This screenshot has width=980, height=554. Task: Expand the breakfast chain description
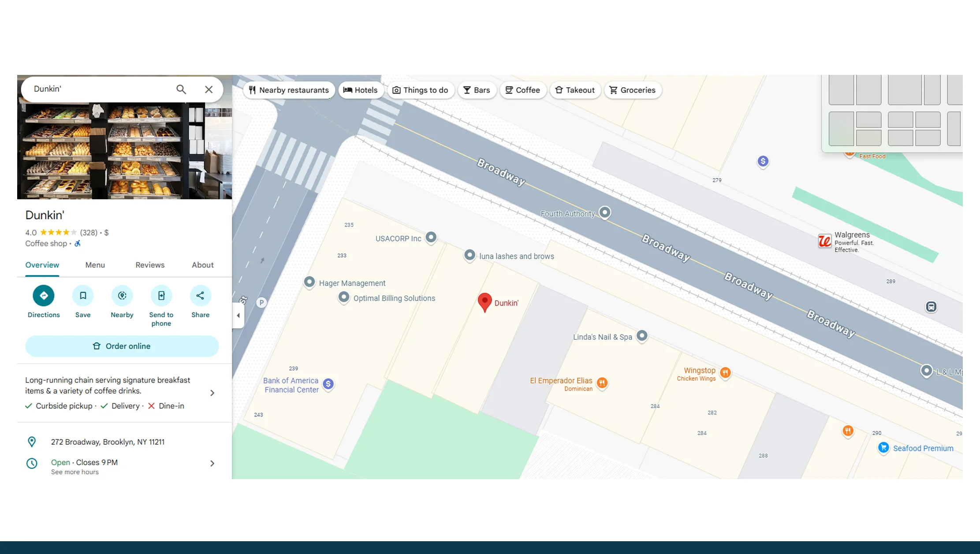[x=212, y=393]
